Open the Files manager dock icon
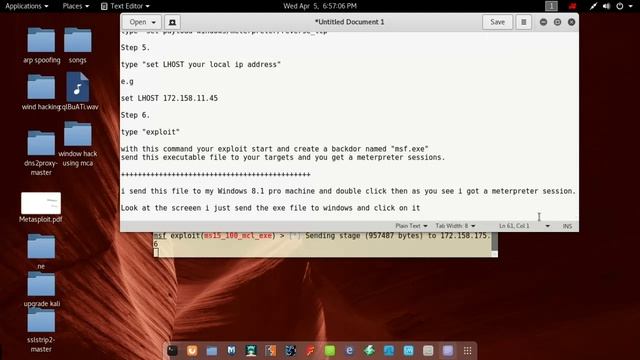 (212, 350)
